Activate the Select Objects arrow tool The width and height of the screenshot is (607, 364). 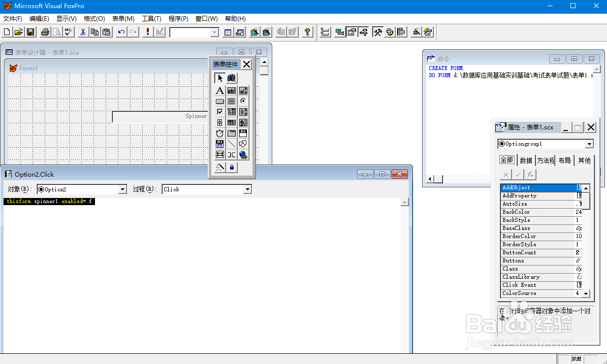tap(220, 78)
